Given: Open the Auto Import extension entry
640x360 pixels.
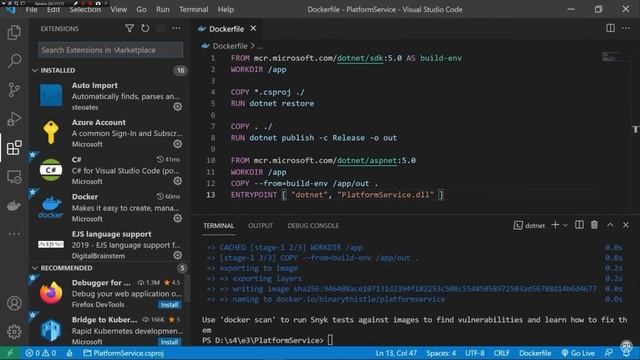Looking at the screenshot, I should (x=110, y=96).
